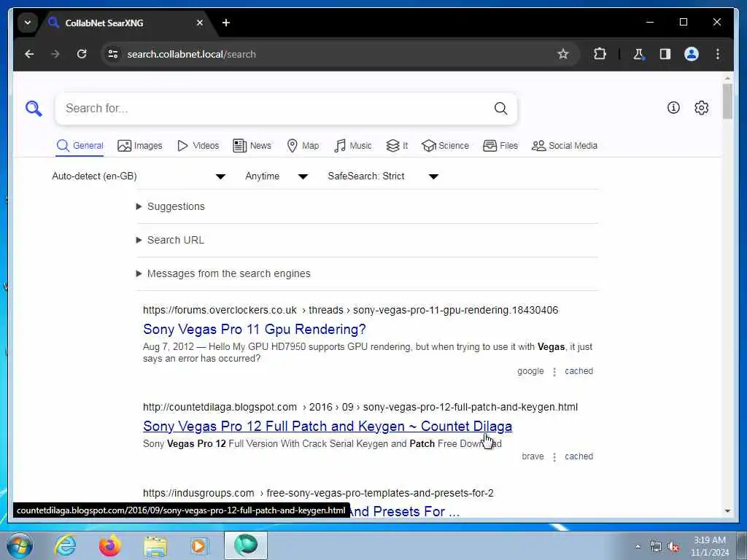Close the CollabNet SearXNG tab
The width and height of the screenshot is (747, 560).
point(200,23)
